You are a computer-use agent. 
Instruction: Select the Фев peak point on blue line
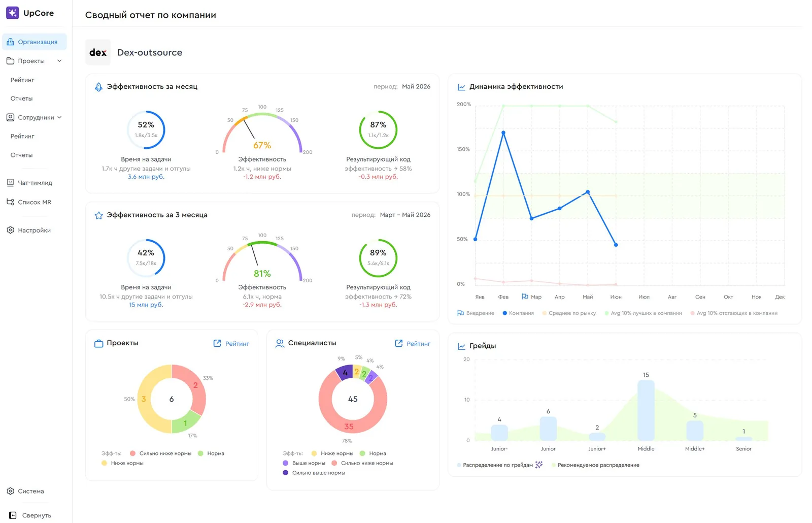503,133
